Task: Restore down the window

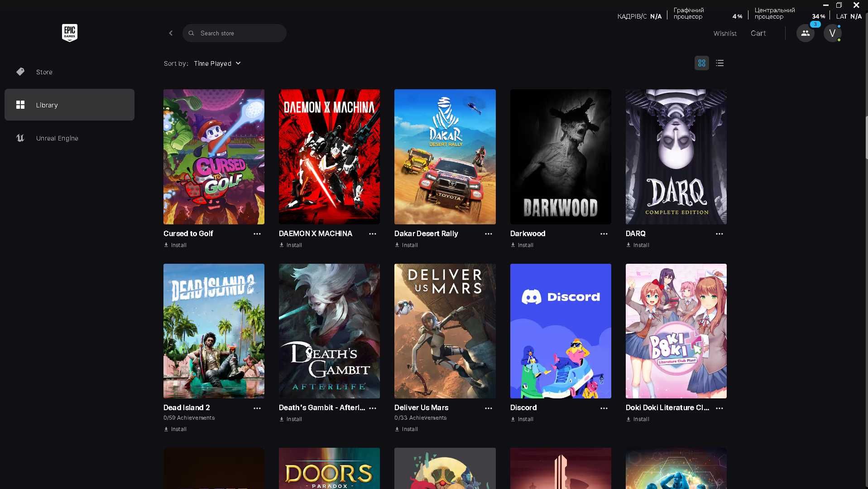Action: (839, 5)
